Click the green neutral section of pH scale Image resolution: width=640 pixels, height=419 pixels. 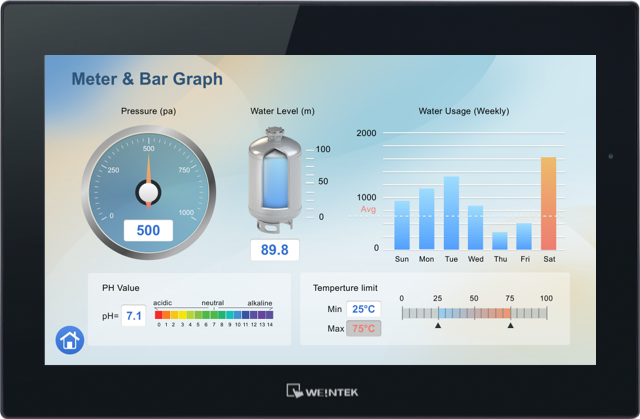pos(214,314)
